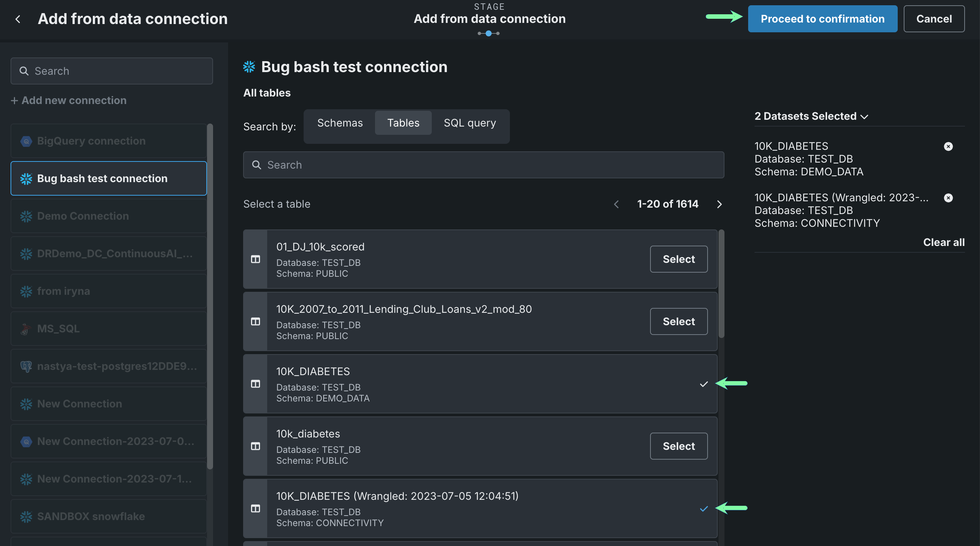Go to next page of tables
Image resolution: width=980 pixels, height=546 pixels.
pyautogui.click(x=719, y=204)
